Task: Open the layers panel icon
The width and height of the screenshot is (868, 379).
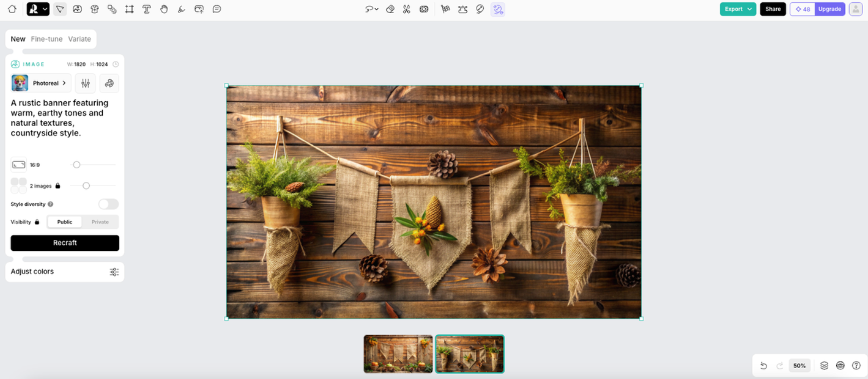Action: (x=824, y=365)
